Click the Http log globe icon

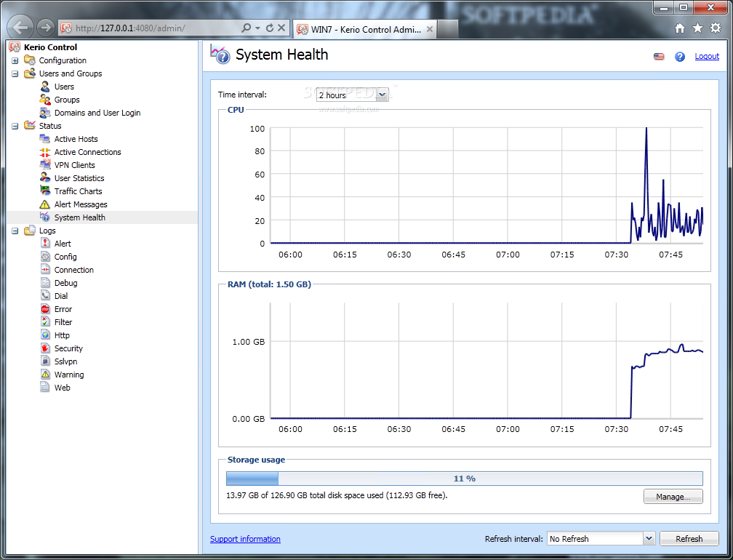pyautogui.click(x=45, y=335)
